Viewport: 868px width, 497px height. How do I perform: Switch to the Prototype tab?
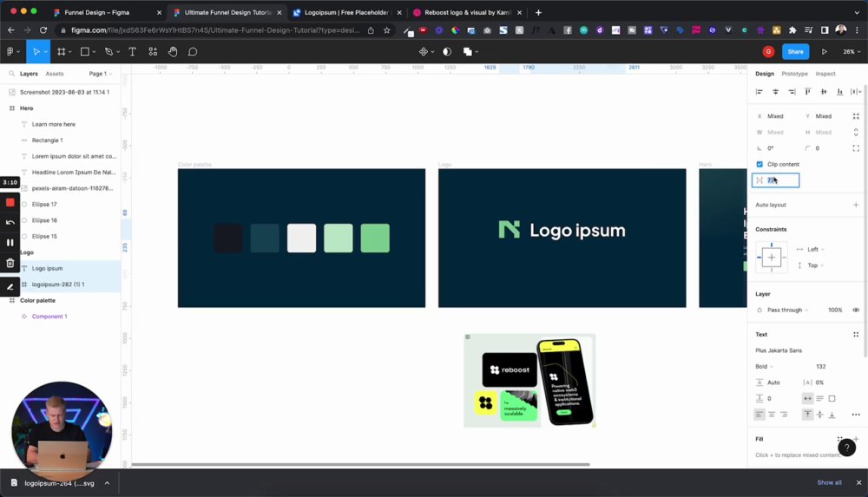pos(794,74)
